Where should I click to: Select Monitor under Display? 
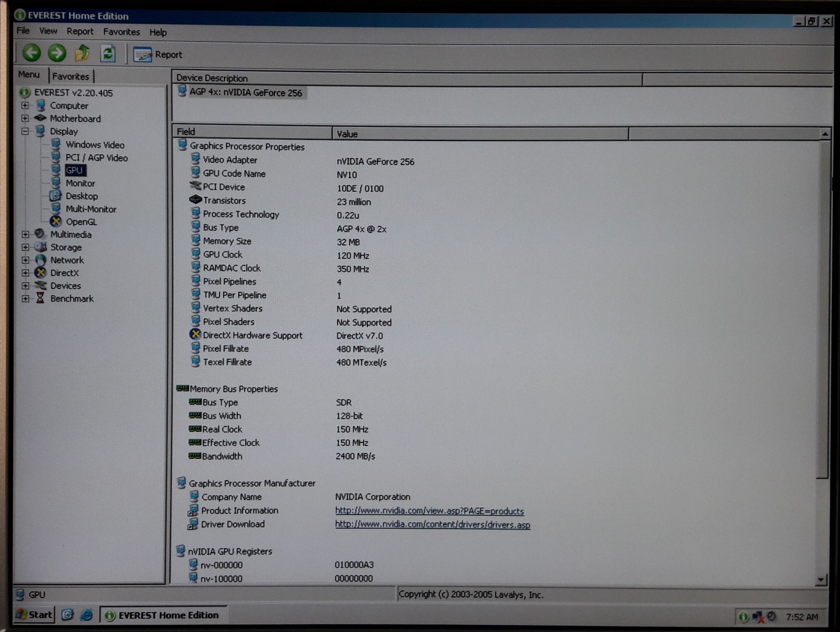(x=80, y=183)
